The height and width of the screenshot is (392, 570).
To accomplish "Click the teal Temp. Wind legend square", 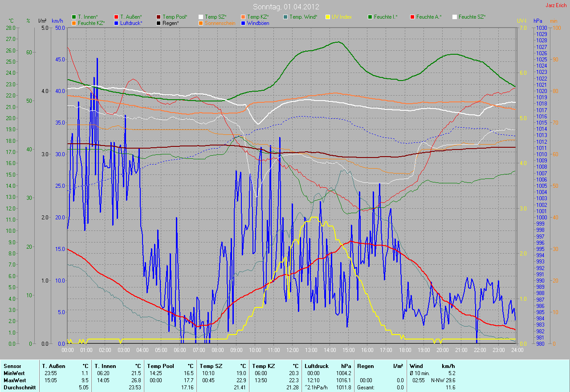I will [x=285, y=17].
